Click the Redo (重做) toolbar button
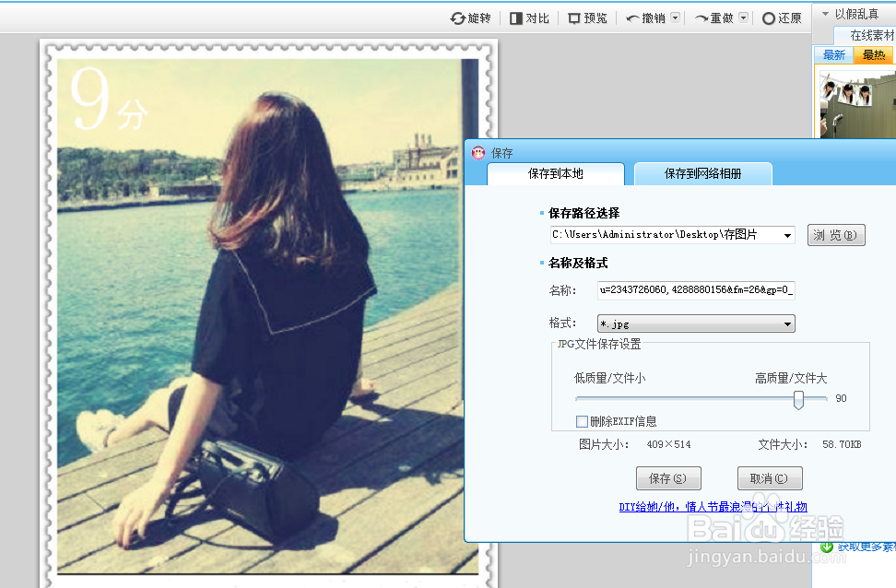896x588 pixels. [713, 18]
